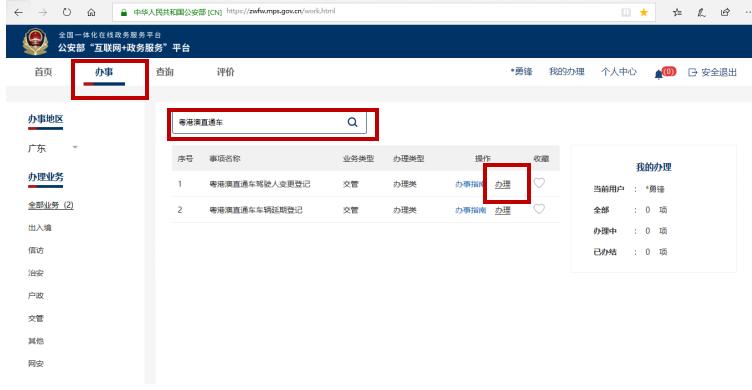Click the user name *勇锋 in top navigation
The width and height of the screenshot is (752, 390).
(521, 72)
